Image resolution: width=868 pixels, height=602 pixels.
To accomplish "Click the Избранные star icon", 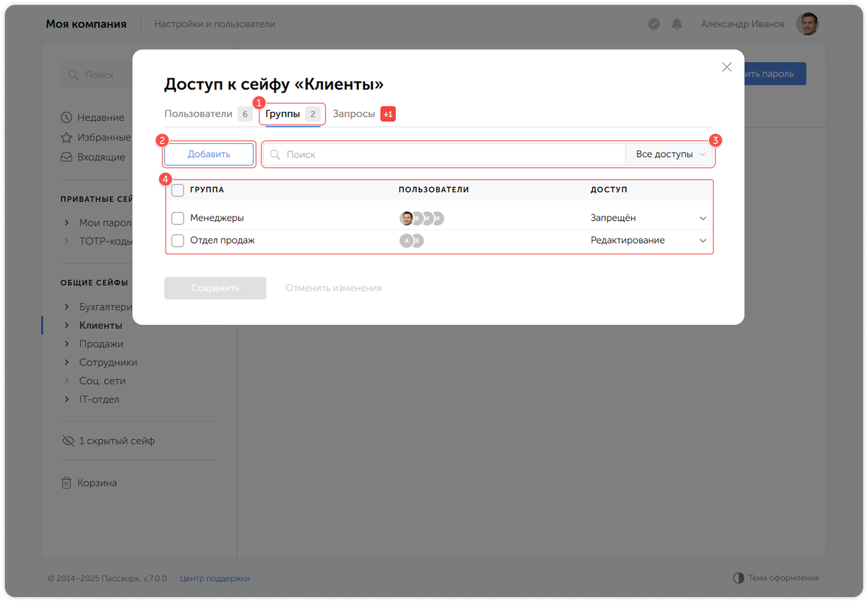I will pos(66,137).
